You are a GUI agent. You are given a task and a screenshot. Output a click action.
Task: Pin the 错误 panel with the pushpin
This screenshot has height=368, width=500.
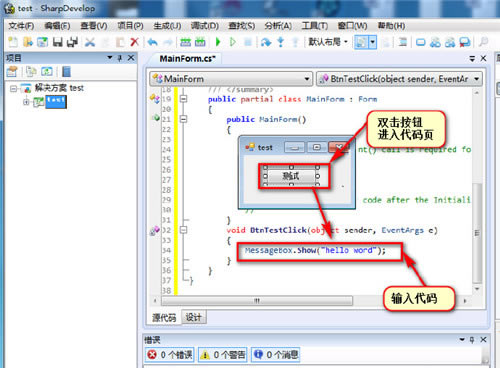point(472,340)
